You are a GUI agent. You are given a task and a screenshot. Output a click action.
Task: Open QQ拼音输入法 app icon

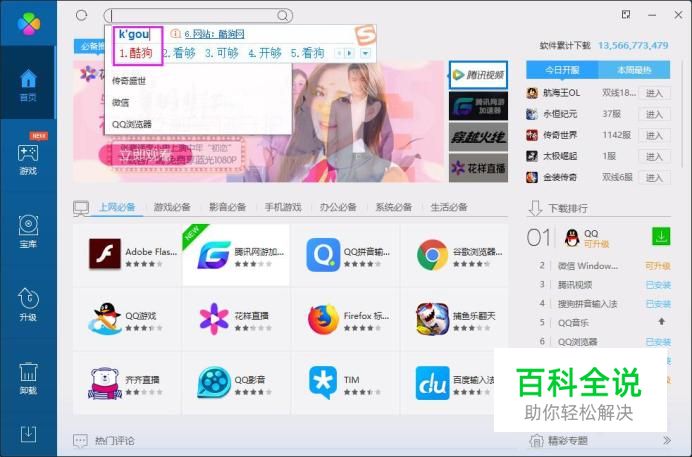coord(323,255)
